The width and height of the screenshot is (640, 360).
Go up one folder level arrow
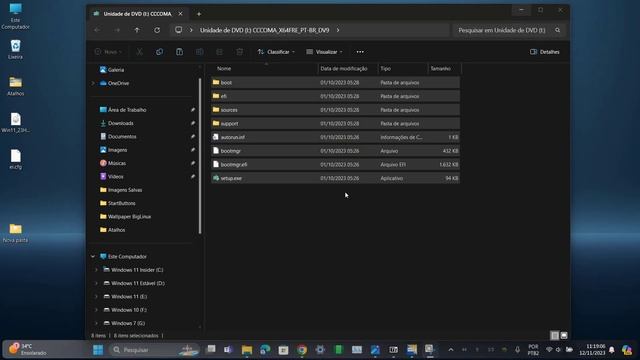point(137,30)
